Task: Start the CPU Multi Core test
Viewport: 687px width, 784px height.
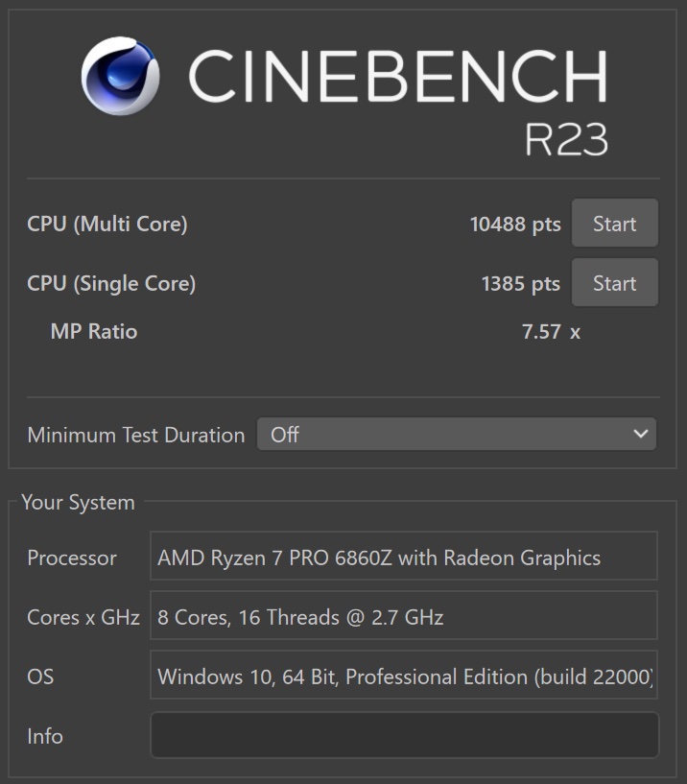Action: [614, 224]
